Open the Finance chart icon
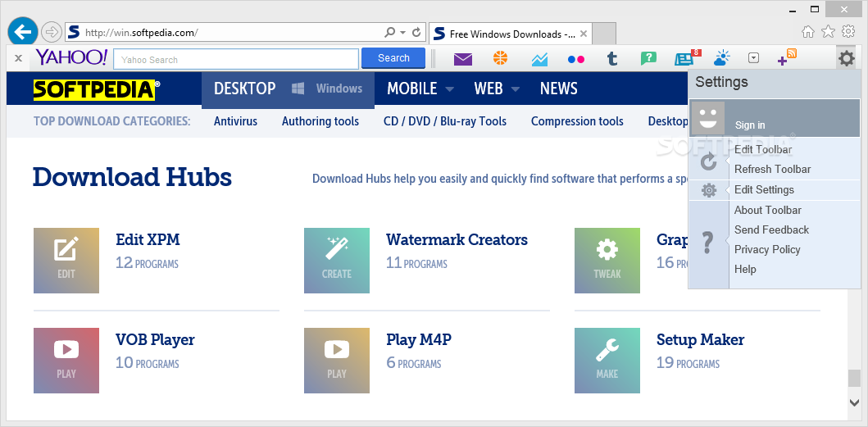Screen dimensions: 868x427 pos(539,59)
